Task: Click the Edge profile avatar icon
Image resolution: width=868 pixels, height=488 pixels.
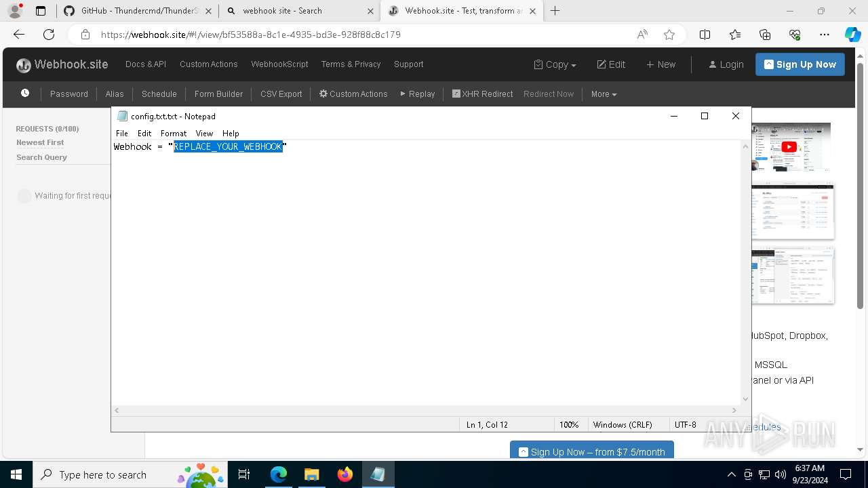Action: (x=15, y=11)
